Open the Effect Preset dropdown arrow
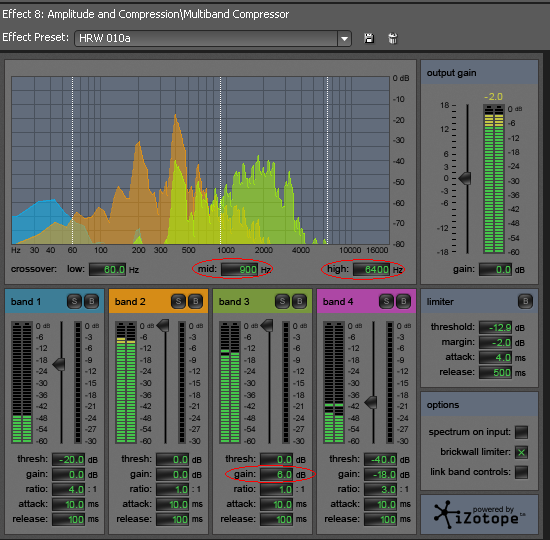 [x=344, y=38]
